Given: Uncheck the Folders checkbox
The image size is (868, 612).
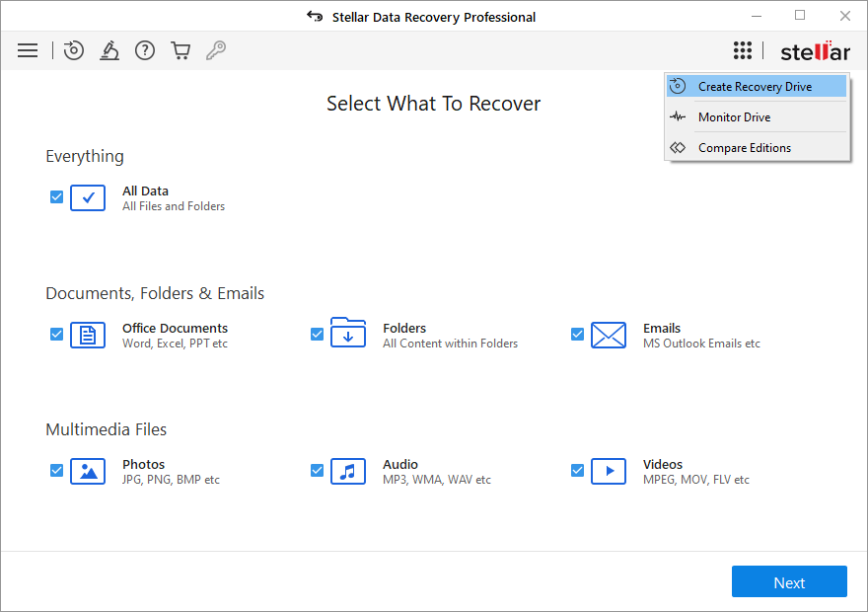Looking at the screenshot, I should [x=317, y=334].
